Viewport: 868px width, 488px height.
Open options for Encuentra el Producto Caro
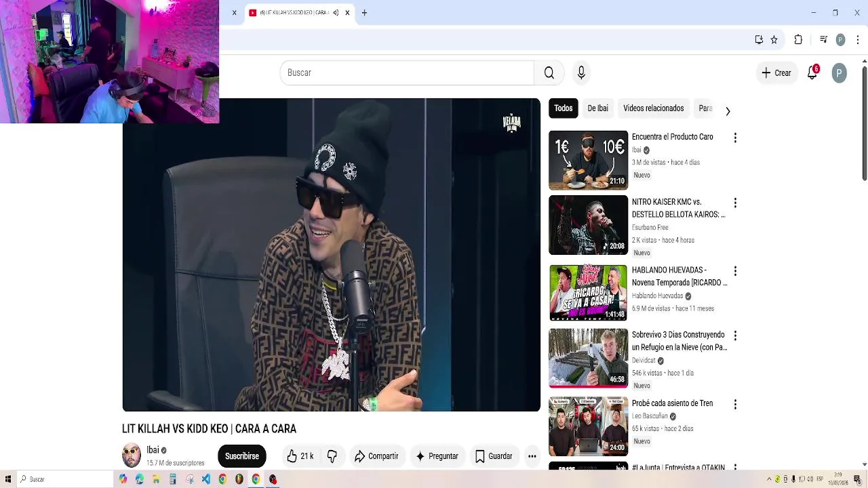click(734, 138)
